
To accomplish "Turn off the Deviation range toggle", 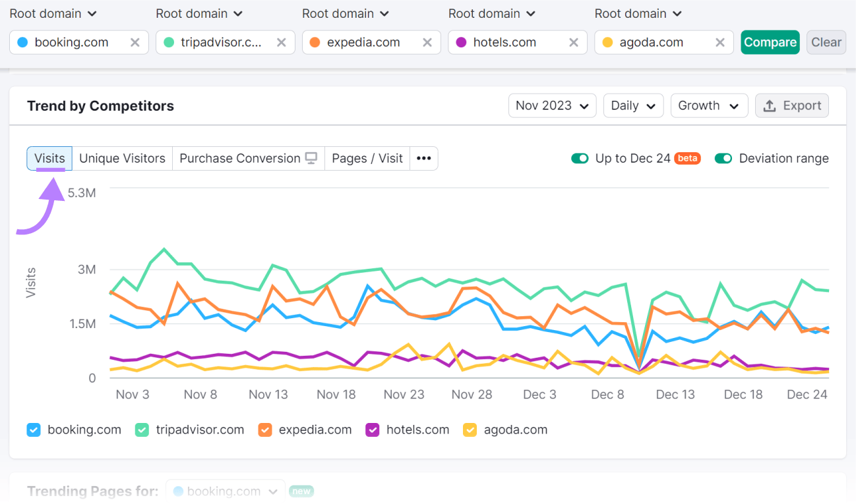I will click(x=723, y=158).
